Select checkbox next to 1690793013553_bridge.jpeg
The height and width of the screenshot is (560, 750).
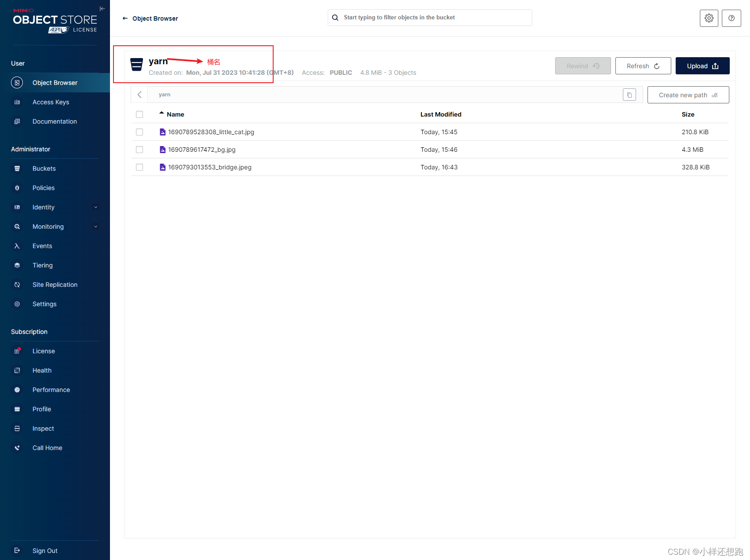[139, 167]
